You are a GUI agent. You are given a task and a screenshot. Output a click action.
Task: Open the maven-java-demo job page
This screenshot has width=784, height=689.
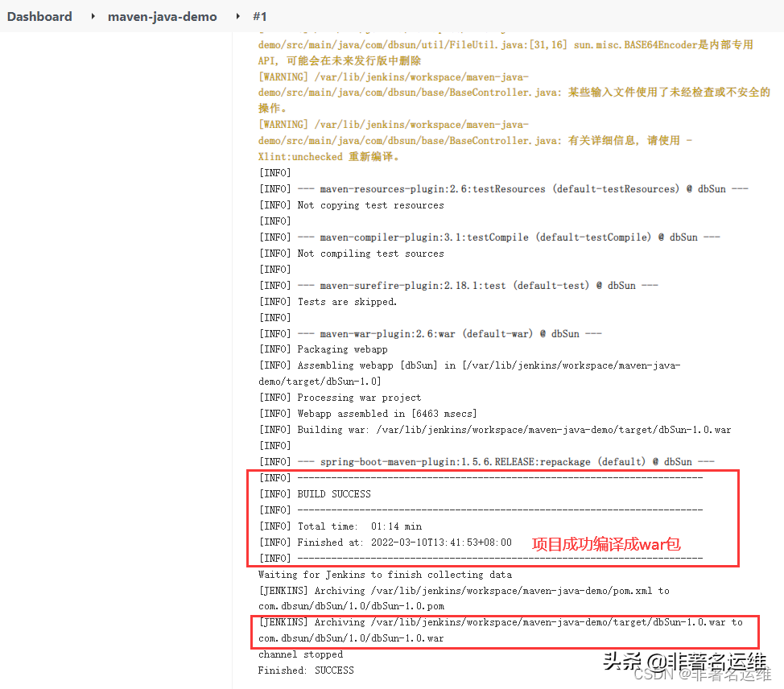click(x=162, y=16)
